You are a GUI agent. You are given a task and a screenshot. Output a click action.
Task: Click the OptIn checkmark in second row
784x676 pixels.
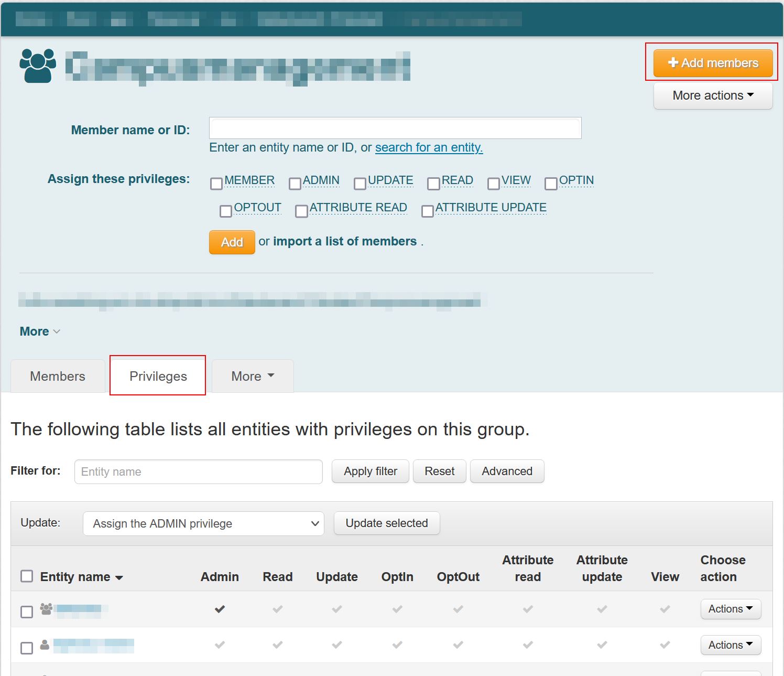pos(397,645)
